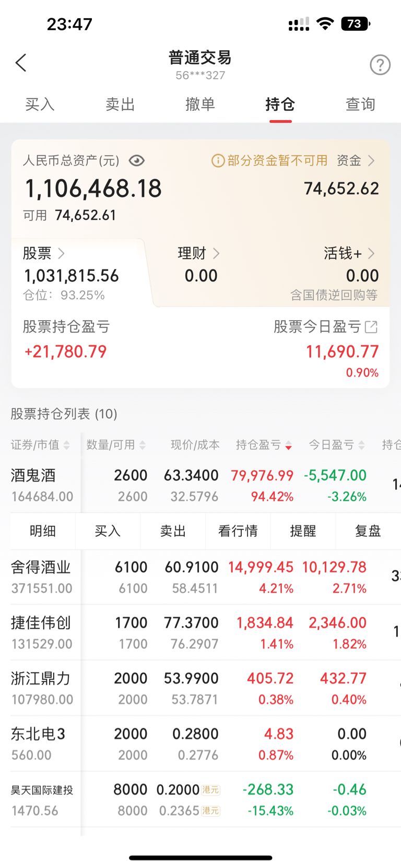This screenshot has height=868, width=401.
Task: Switch to the 买入 tab
Action: click(40, 104)
